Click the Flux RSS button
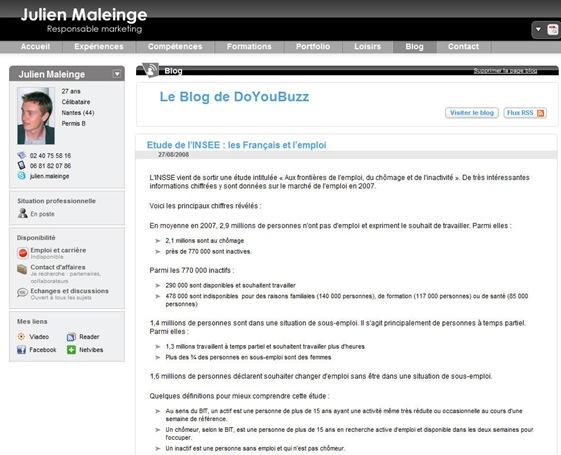The height and width of the screenshot is (455, 561). (525, 113)
